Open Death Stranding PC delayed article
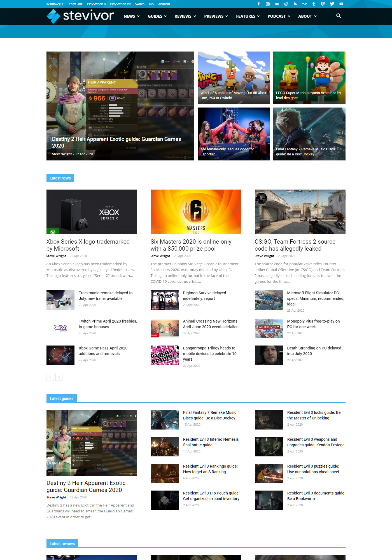The height and width of the screenshot is (560, 392). [x=314, y=351]
